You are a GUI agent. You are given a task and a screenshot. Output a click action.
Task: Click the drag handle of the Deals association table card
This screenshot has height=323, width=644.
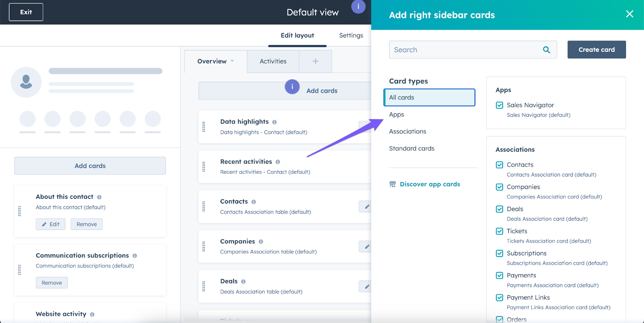(x=204, y=286)
